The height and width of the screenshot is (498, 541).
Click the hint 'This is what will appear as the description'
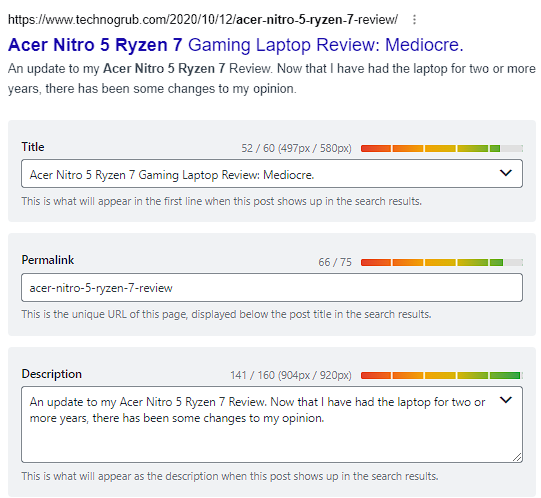(x=230, y=476)
